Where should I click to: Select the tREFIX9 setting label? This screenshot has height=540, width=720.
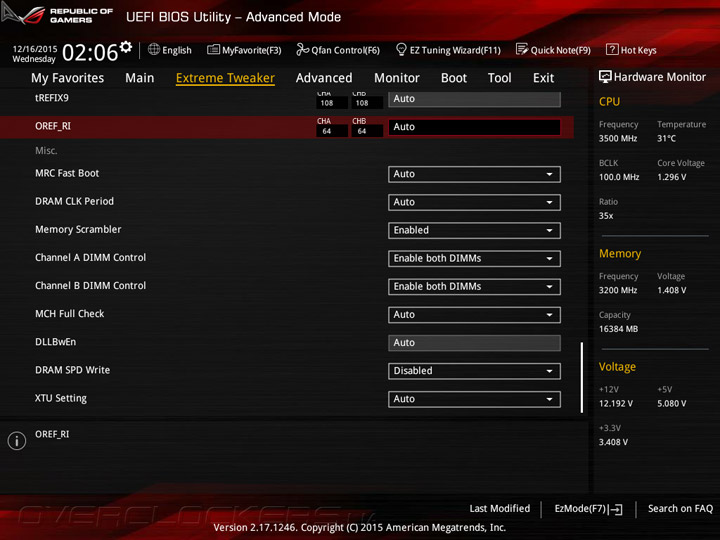(x=51, y=98)
